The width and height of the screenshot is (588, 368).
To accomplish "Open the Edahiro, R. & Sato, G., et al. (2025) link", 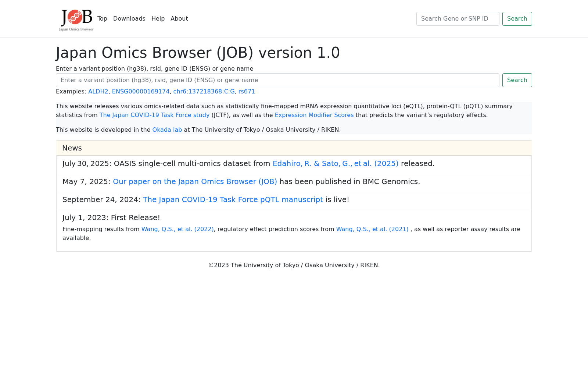I will click(x=336, y=163).
